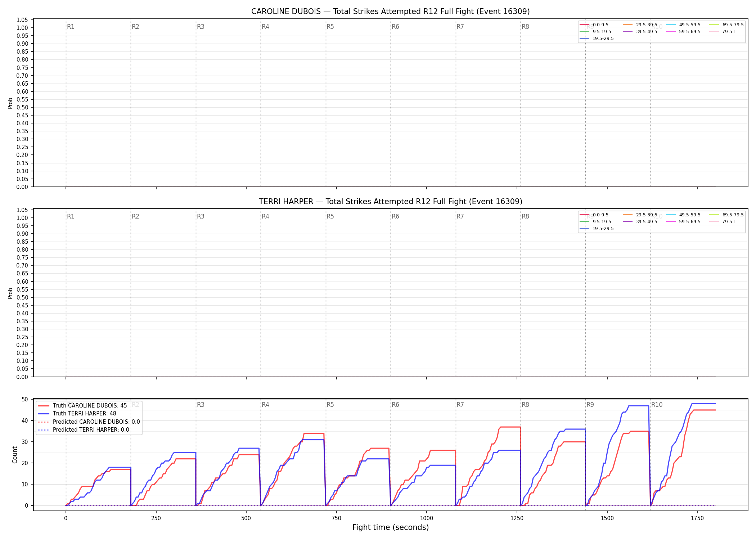Click the '0.50' tick on Terri Harper Prob axis
756x540 pixels.
tap(22, 297)
